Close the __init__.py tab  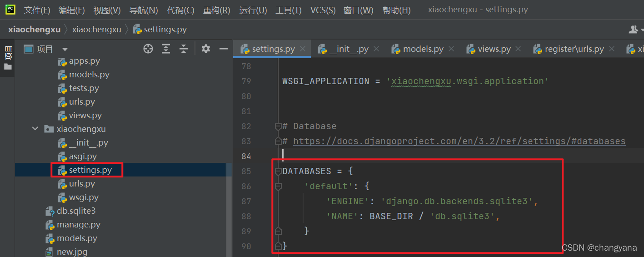pyautogui.click(x=376, y=49)
